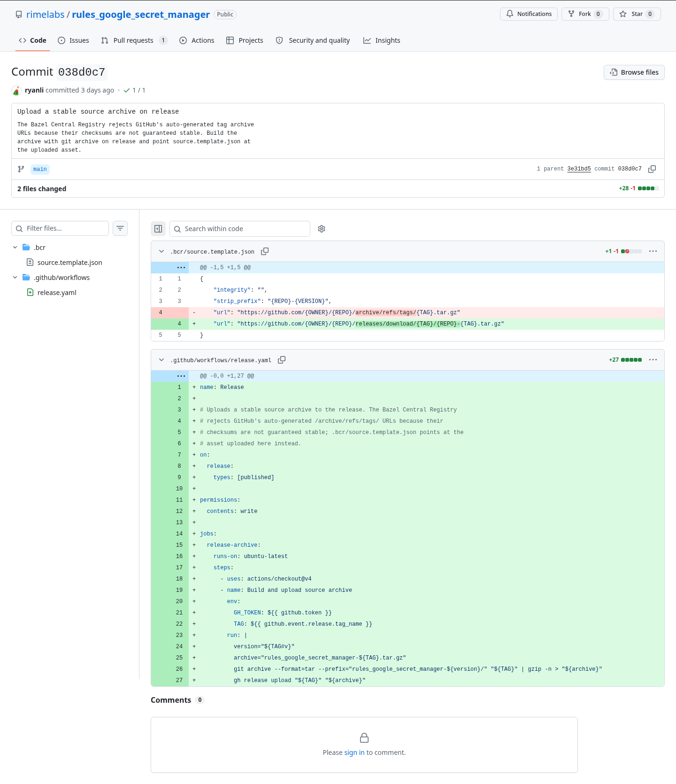View the Insights tab

click(x=382, y=40)
